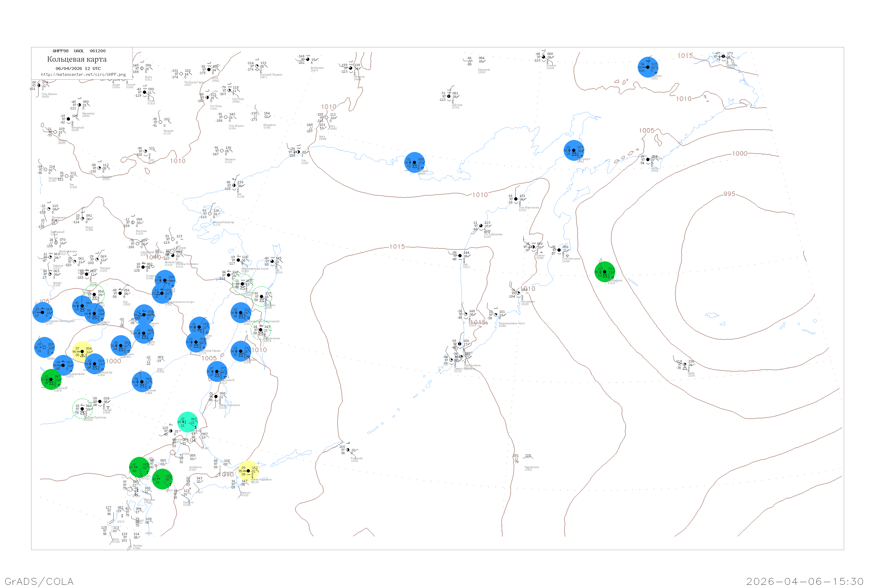Click the 1015 isobar label over Sea of Okhotsk
This screenshot has height=588, width=882.
click(397, 246)
